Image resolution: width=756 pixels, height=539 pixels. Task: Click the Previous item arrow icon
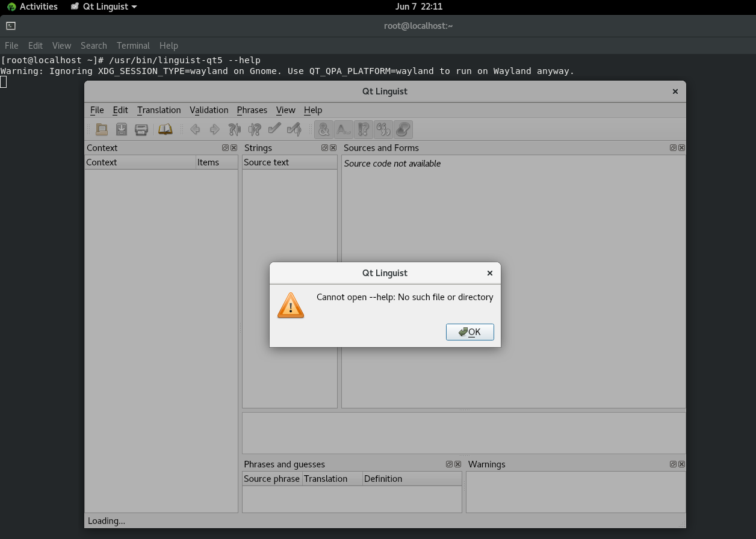[x=195, y=129]
